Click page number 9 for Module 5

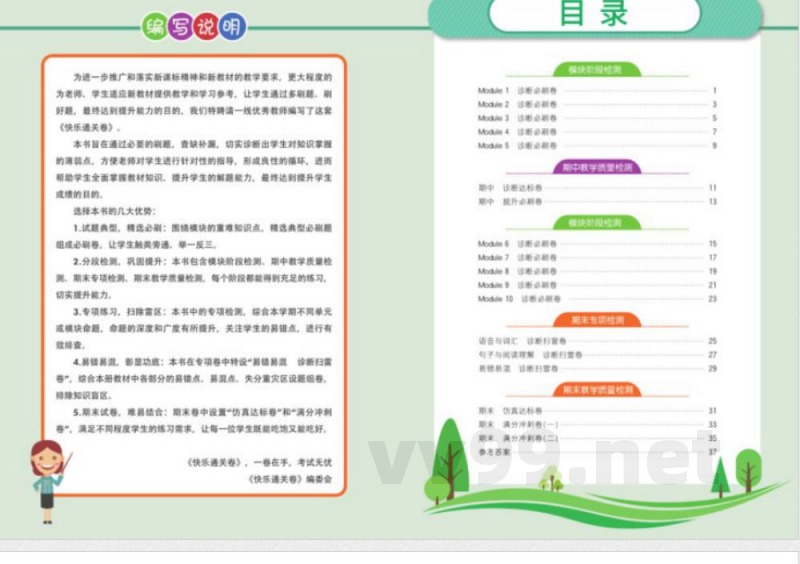click(715, 145)
